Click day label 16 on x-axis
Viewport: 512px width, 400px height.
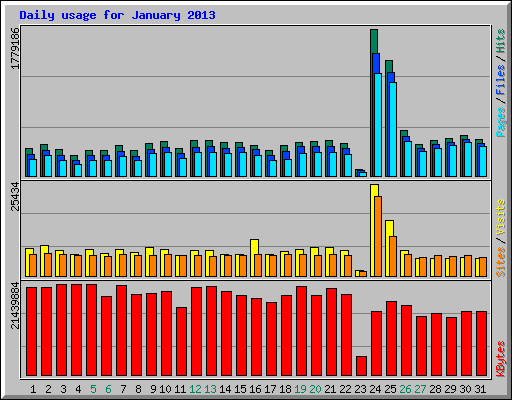pyautogui.click(x=255, y=389)
